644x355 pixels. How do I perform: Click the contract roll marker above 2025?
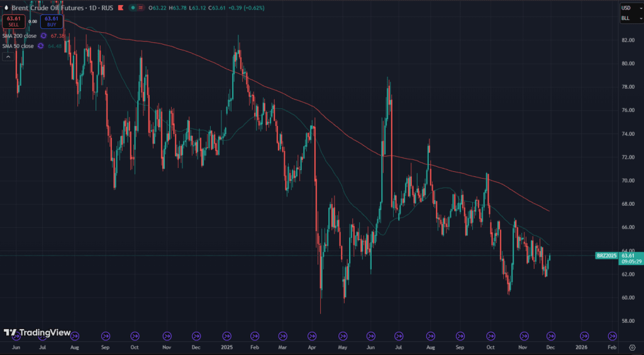226,336
